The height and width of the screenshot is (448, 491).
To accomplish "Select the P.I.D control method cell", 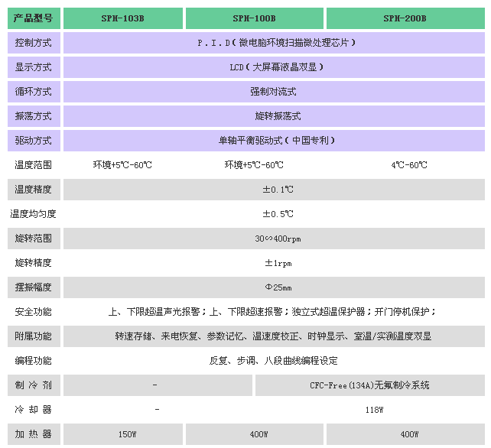I will coord(277,43).
